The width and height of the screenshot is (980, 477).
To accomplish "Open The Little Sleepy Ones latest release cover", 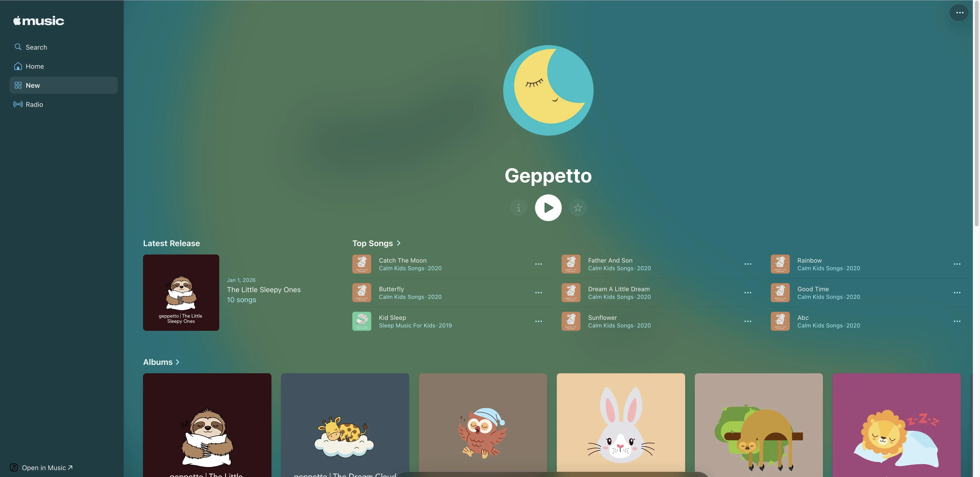I will [x=181, y=292].
